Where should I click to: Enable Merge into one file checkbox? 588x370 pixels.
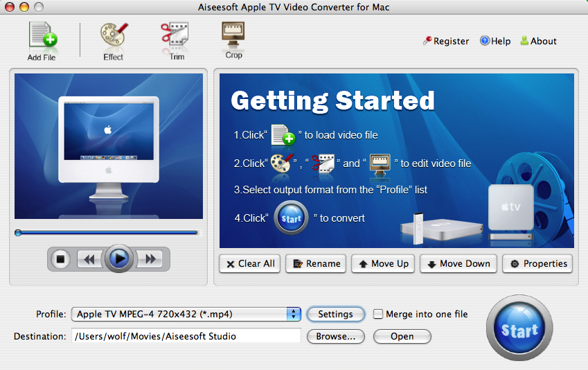(378, 314)
